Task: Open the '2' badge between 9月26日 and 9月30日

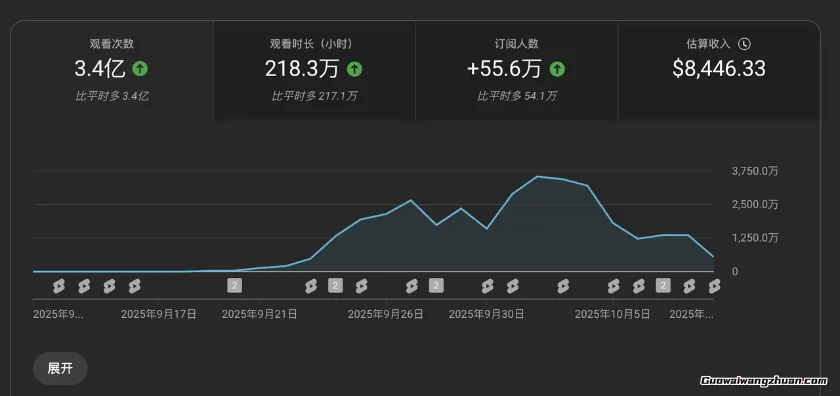Action: click(x=436, y=286)
